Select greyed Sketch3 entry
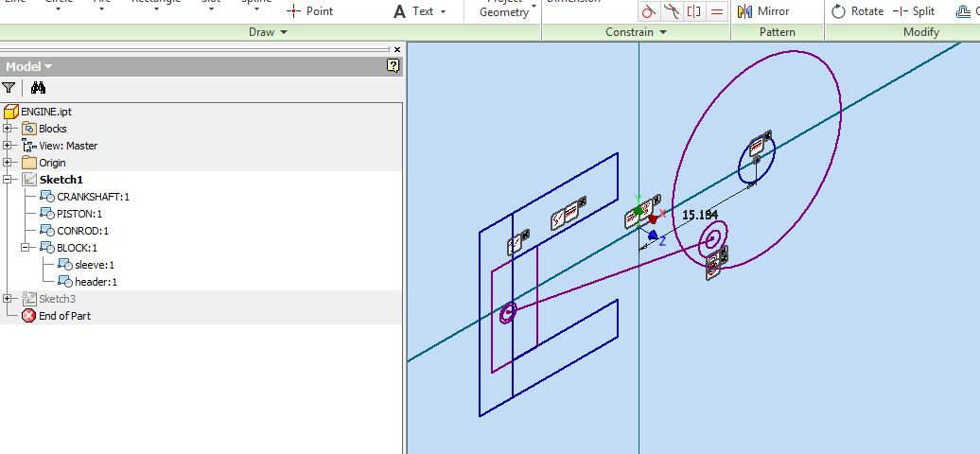Viewport: 980px width, 454px height. [57, 299]
